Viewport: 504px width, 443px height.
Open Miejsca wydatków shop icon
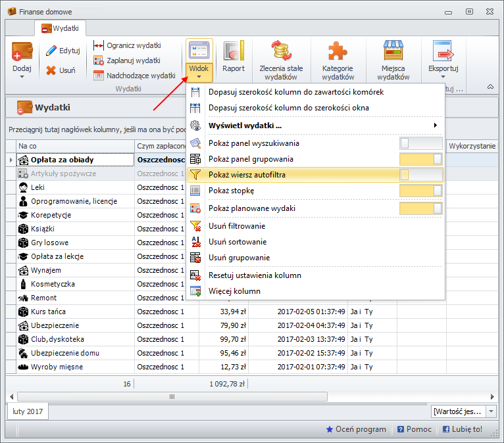[x=393, y=53]
